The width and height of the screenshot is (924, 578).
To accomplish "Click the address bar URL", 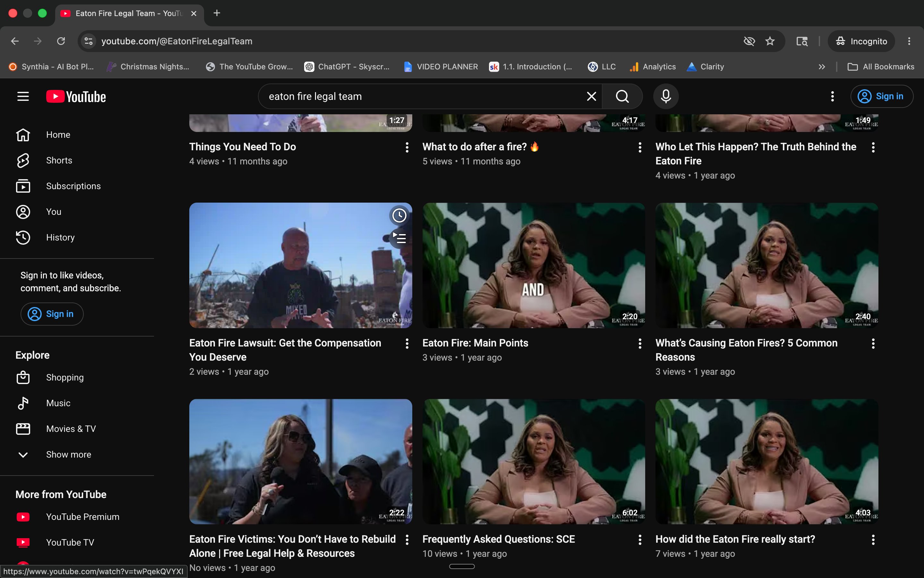I will (x=176, y=41).
